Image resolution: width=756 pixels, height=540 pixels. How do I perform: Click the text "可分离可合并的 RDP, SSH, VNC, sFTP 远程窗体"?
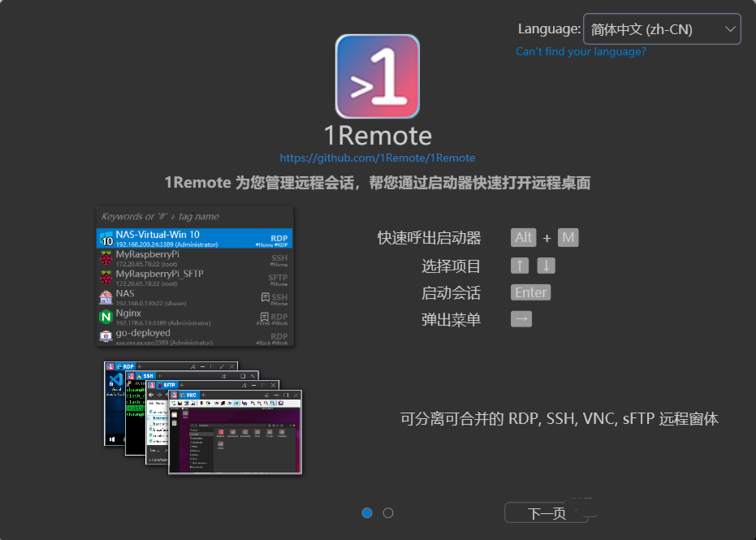[559, 418]
